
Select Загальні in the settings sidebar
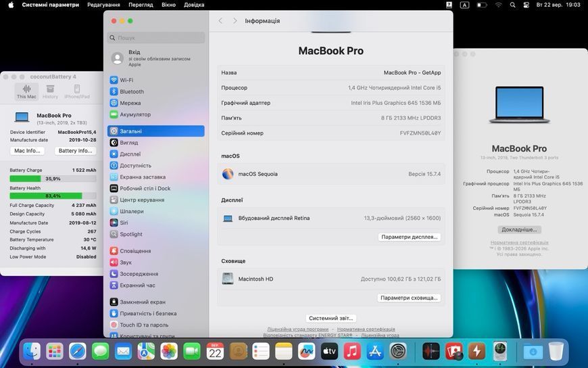click(x=155, y=131)
